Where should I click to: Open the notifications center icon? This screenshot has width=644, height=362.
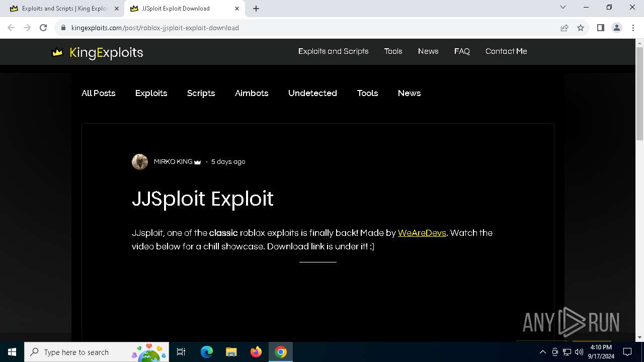627,352
